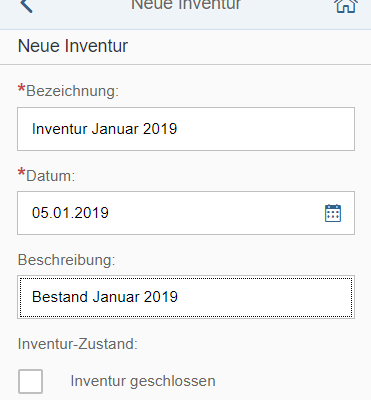This screenshot has width=371, height=400.
Task: Click the word 'Bestand' in the Beschreibung field
Action: (x=60, y=297)
